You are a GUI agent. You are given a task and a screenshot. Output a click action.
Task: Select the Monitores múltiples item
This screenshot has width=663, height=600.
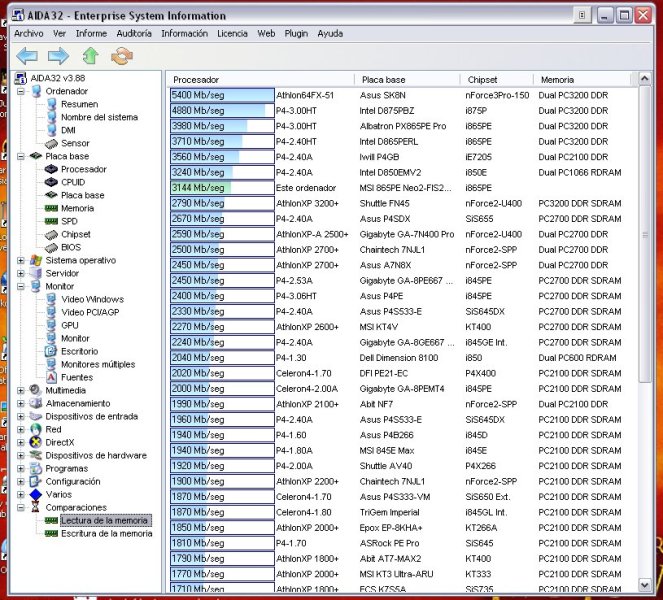[98, 364]
